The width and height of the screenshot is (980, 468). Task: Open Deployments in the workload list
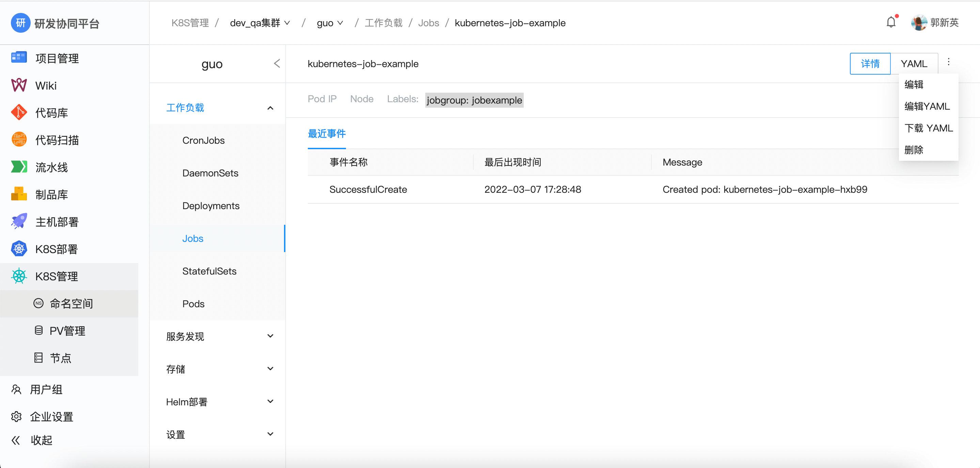[211, 206]
